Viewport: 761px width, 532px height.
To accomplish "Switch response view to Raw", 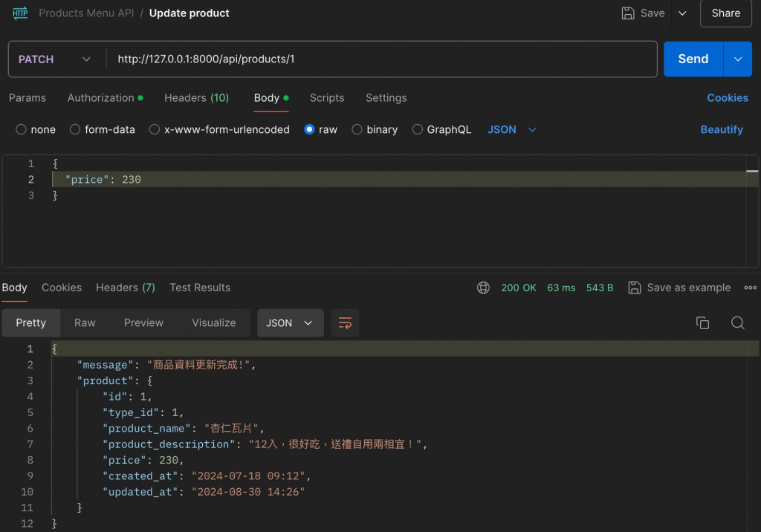I will tap(85, 322).
